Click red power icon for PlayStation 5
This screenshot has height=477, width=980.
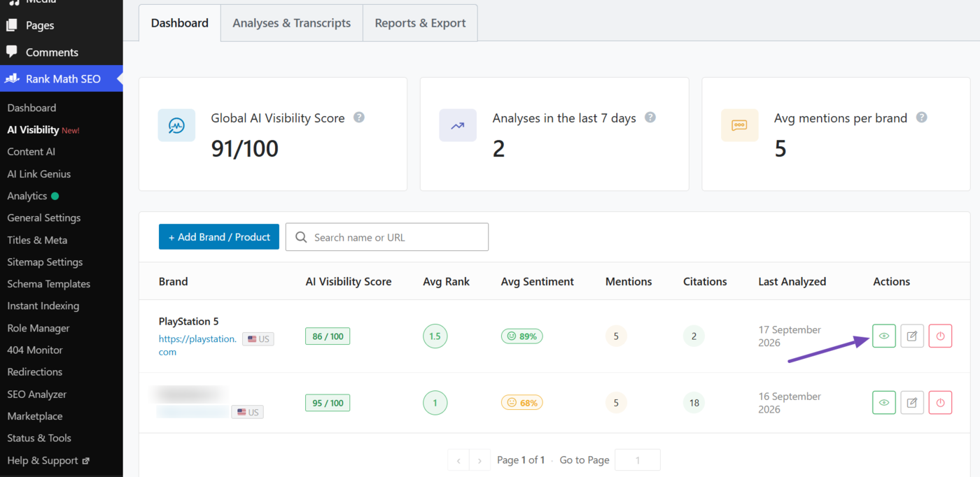pyautogui.click(x=940, y=336)
